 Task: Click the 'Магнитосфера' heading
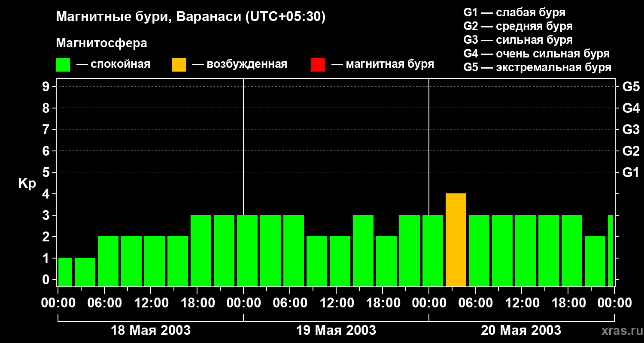point(101,43)
